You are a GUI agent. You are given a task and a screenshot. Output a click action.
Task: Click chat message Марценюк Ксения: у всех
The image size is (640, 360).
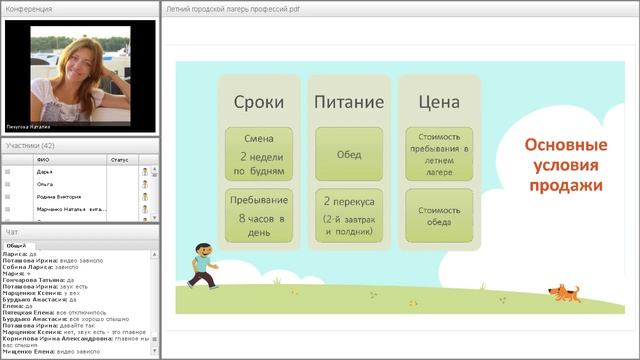[41, 293]
